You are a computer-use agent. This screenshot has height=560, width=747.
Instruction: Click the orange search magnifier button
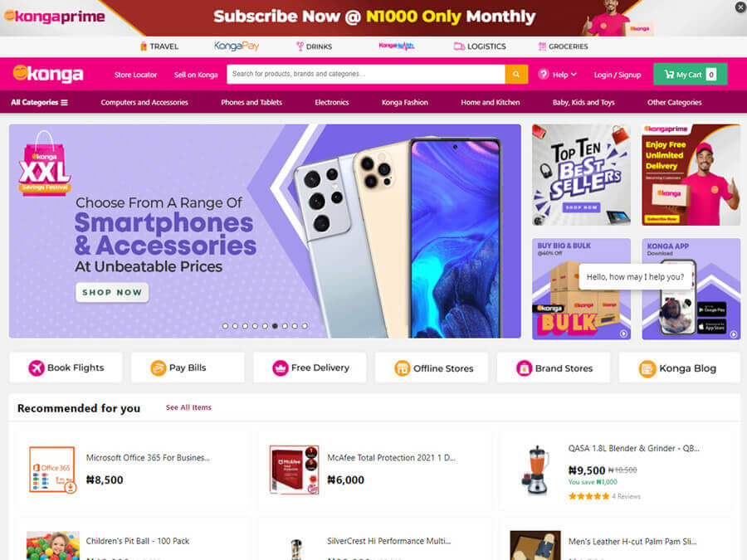tap(516, 75)
